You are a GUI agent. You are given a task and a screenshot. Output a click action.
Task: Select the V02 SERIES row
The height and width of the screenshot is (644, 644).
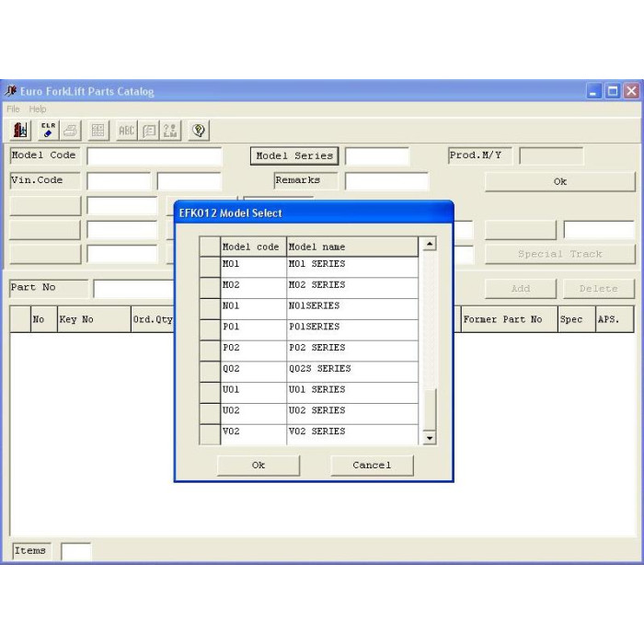pos(309,434)
